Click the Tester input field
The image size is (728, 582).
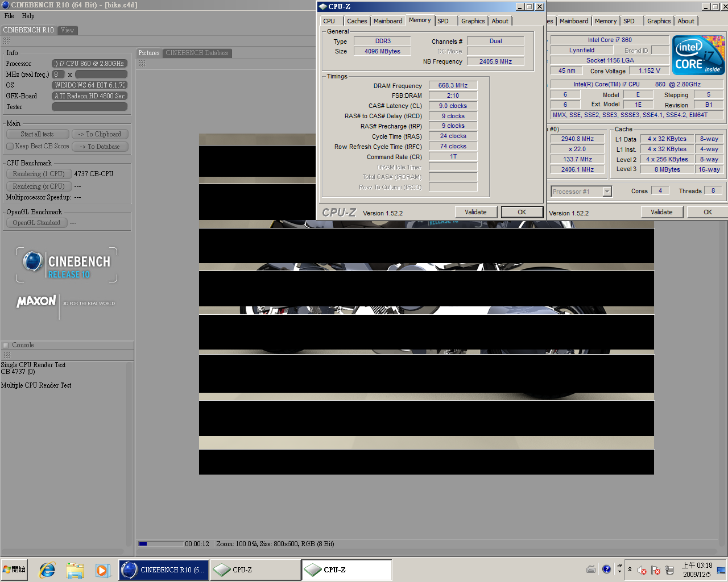click(x=89, y=107)
